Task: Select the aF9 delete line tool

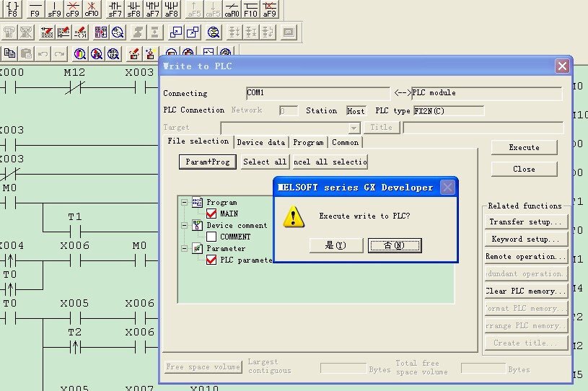Action: (270, 9)
